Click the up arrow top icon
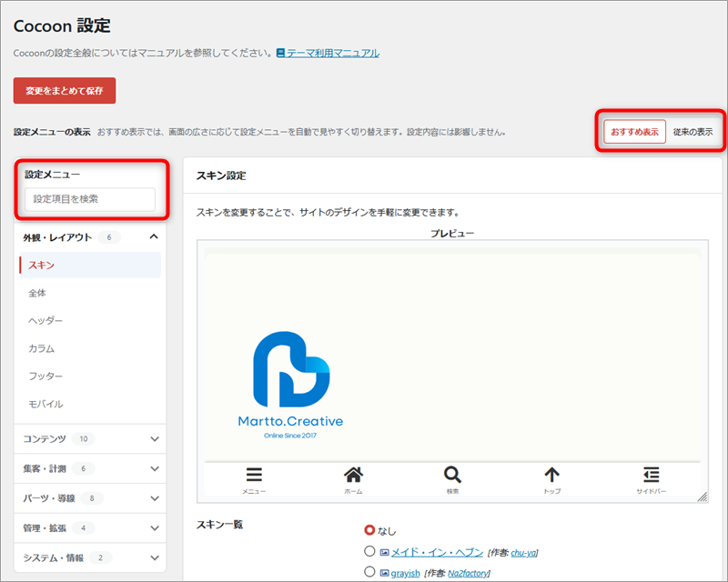This screenshot has width=728, height=582. 552,475
